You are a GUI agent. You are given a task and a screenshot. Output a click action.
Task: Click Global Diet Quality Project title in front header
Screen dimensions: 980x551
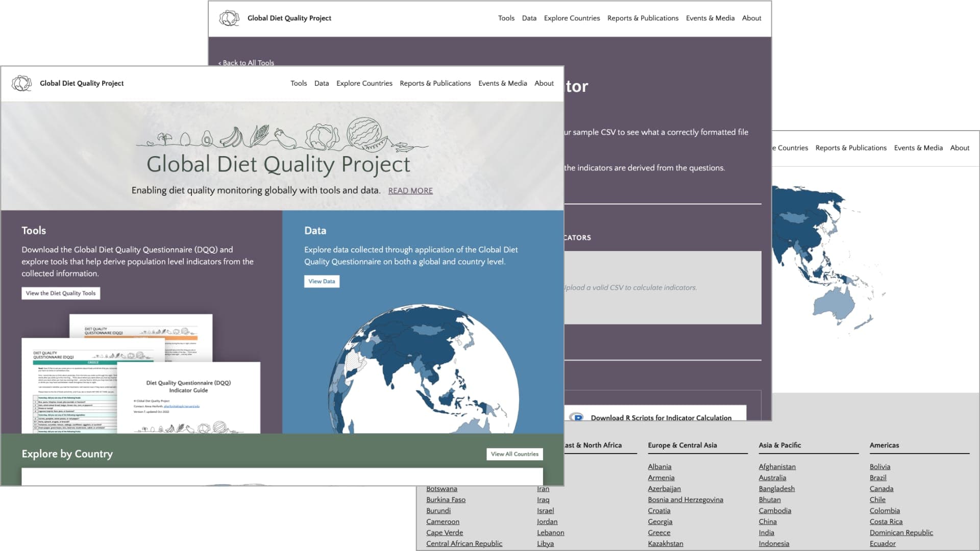click(x=82, y=83)
